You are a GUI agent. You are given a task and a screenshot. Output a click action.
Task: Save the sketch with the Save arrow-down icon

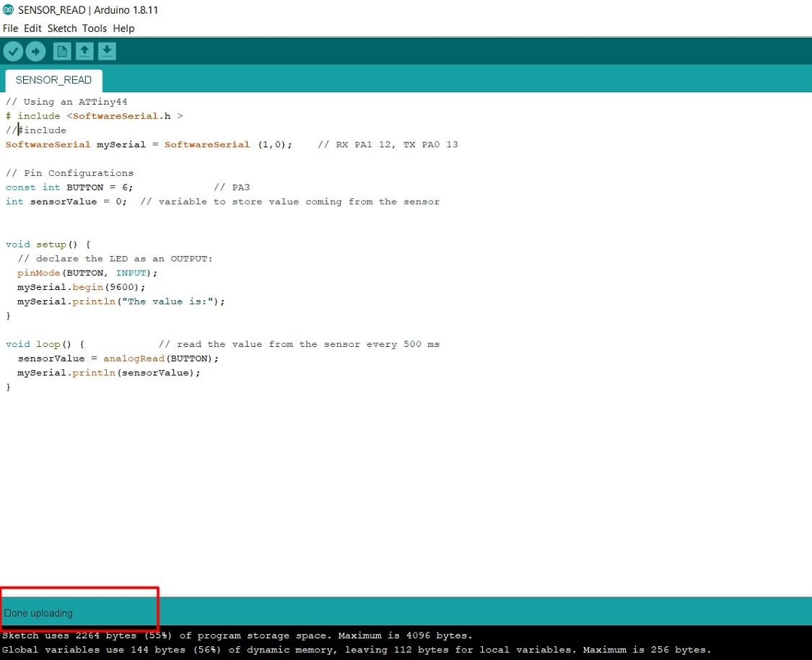click(107, 51)
